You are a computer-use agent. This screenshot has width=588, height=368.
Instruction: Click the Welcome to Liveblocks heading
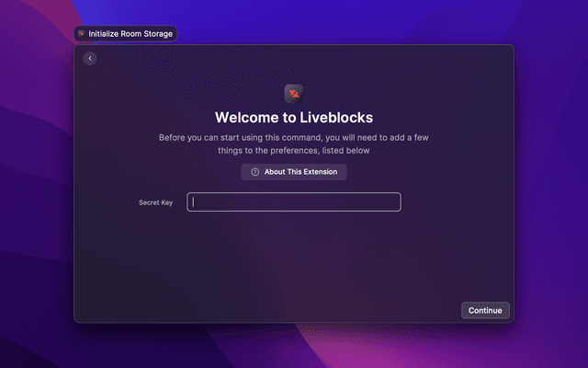pos(294,118)
